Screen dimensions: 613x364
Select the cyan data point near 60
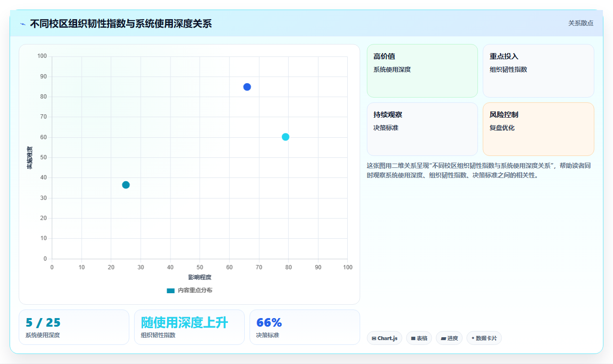[x=285, y=137]
